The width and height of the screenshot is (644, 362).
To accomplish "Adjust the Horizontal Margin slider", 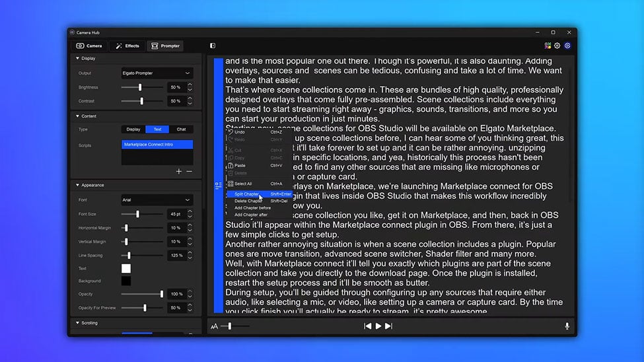I will pyautogui.click(x=126, y=228).
